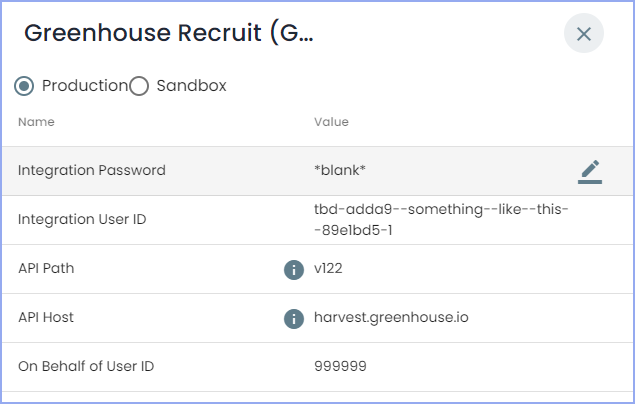Screen dimensions: 635x404
Task: Click the Production radio label text
Action: click(84, 86)
